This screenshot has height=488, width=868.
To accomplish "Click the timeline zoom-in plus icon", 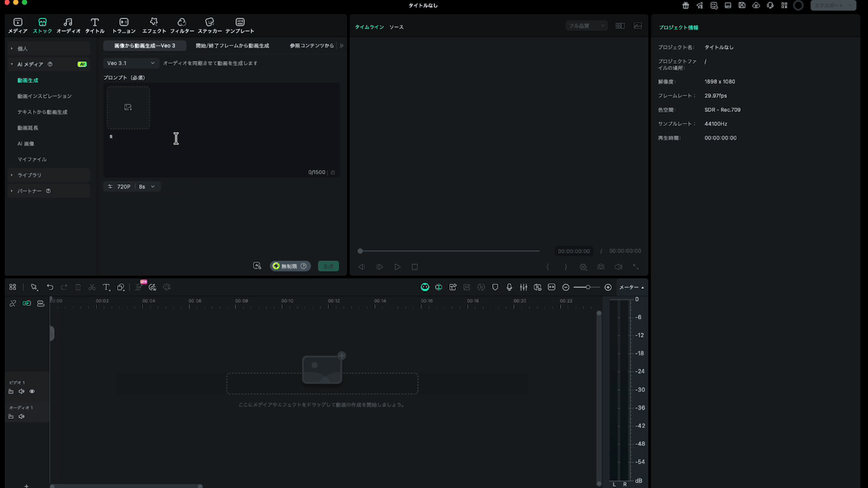I will tap(608, 287).
